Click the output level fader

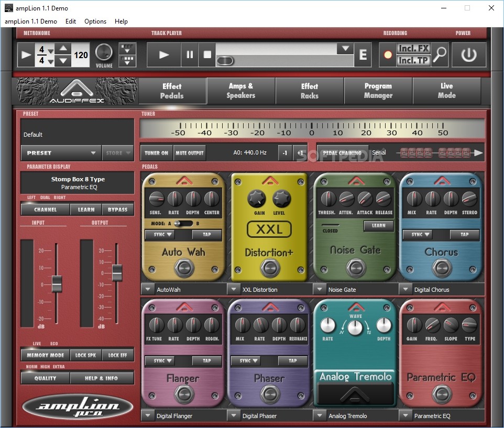pyautogui.click(x=117, y=272)
